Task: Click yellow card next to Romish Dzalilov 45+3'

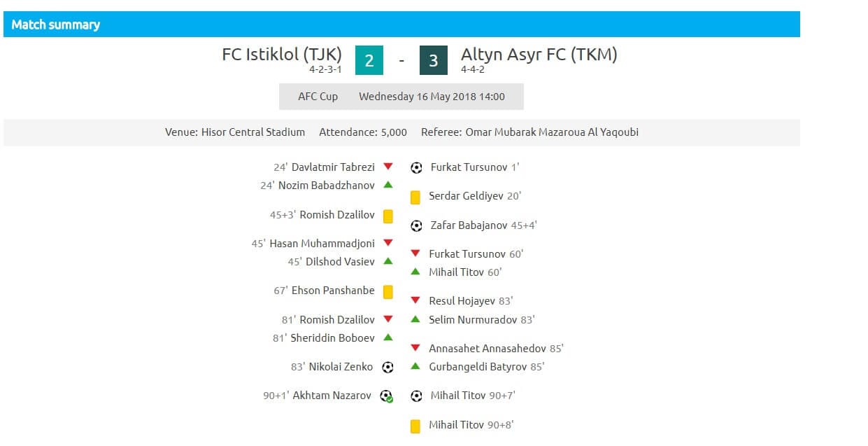Action: coord(388,216)
